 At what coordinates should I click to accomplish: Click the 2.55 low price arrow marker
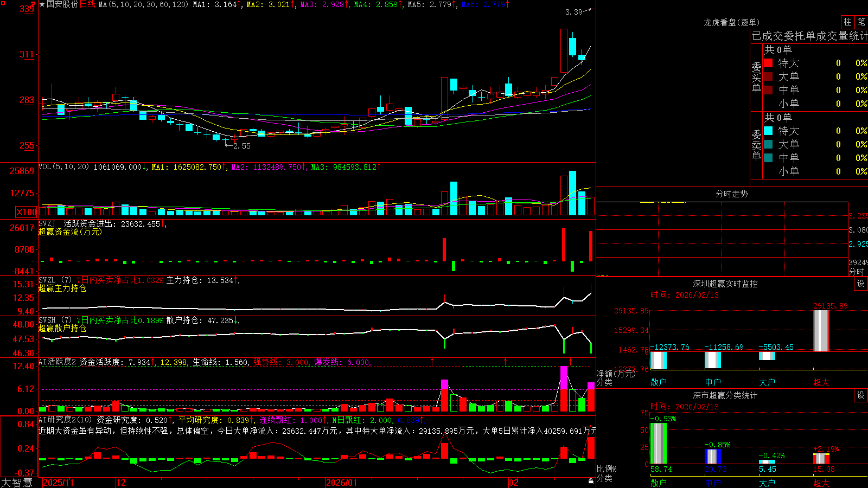[238, 146]
